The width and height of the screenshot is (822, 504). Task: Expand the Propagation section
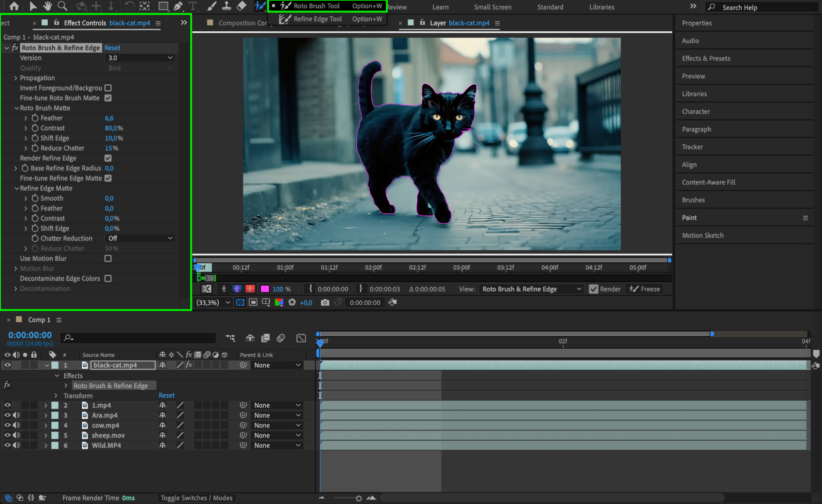click(16, 78)
